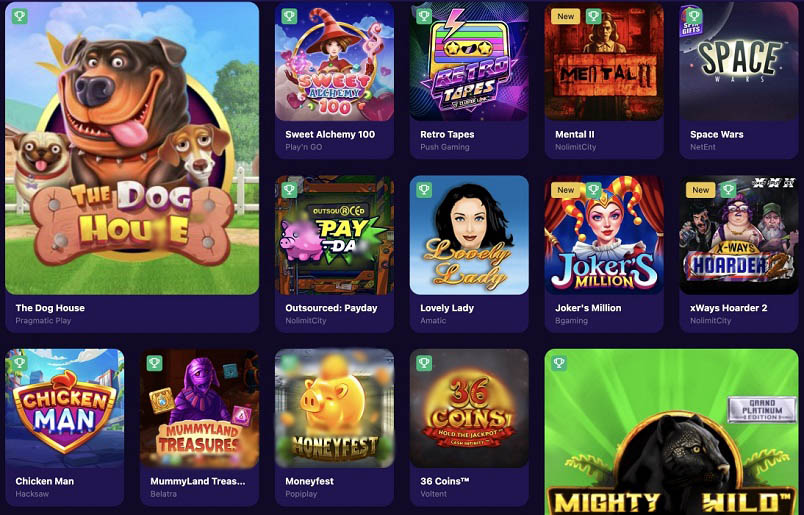Click trophy icon on The Dog House
804x515 pixels.
pos(20,16)
